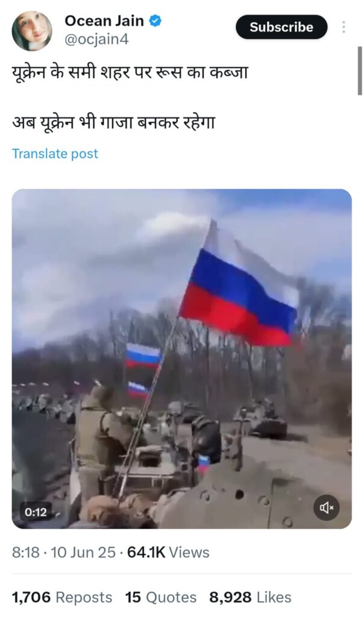View the 1,706 Reposts list
The height and width of the screenshot is (617, 364).
click(x=62, y=597)
